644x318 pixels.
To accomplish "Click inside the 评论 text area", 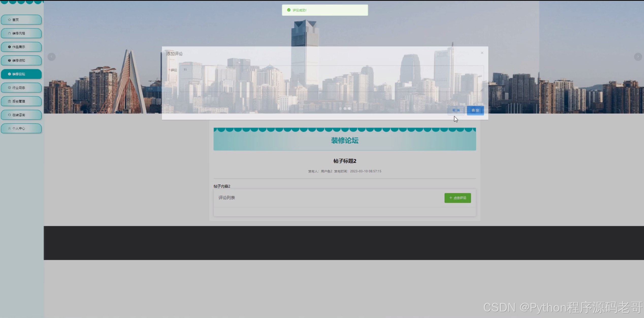I will (x=331, y=79).
